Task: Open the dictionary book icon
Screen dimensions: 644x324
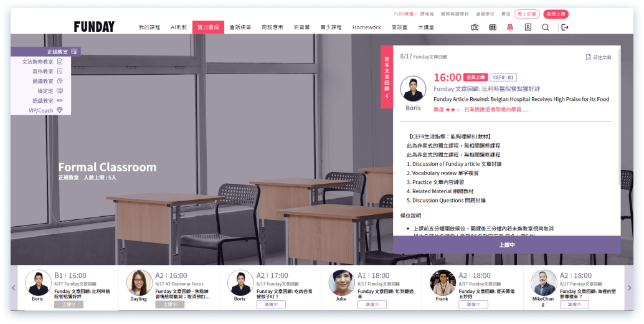Action: (528, 27)
